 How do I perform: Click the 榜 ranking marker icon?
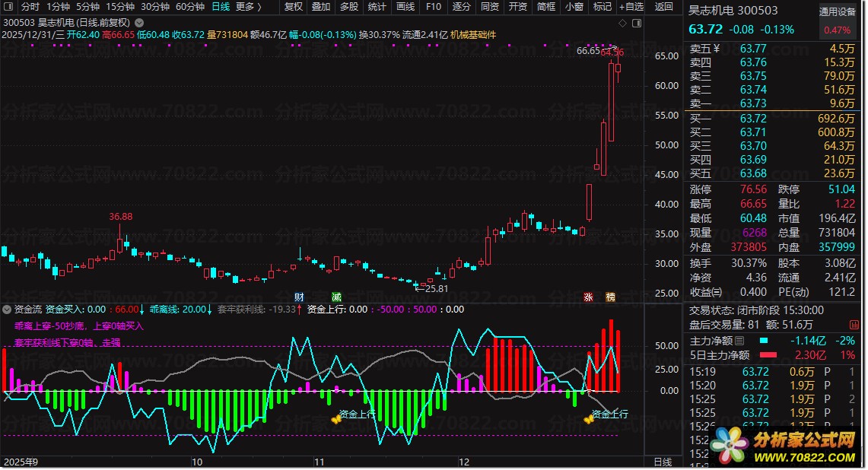click(x=610, y=296)
